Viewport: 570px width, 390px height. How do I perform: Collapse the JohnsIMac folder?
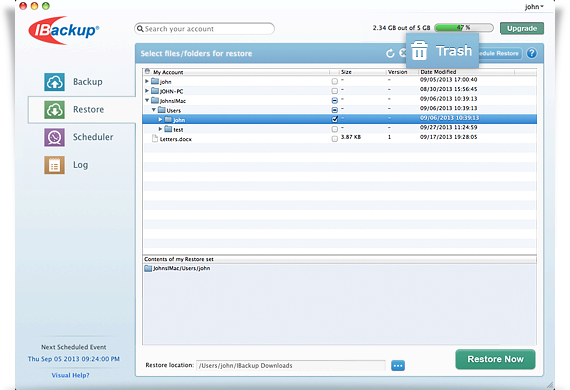click(x=147, y=100)
